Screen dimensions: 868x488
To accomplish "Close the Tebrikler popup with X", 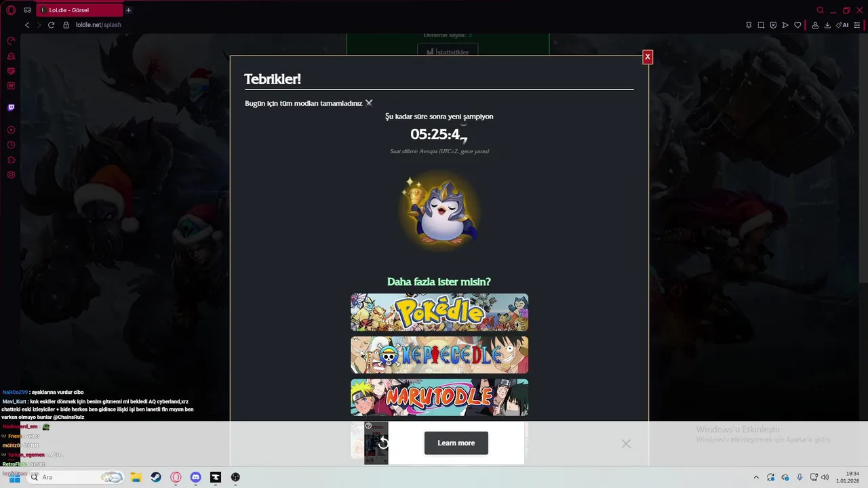I will [x=648, y=57].
